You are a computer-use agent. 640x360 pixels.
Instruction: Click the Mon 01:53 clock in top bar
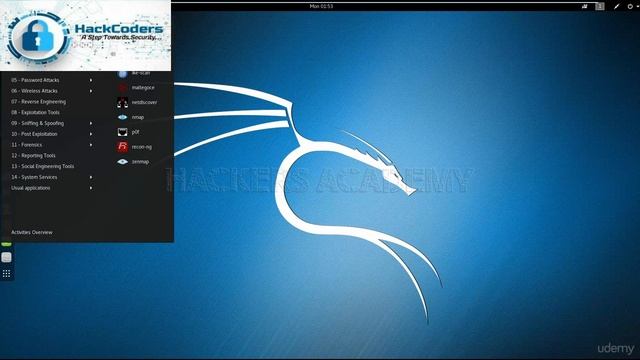[x=321, y=6]
